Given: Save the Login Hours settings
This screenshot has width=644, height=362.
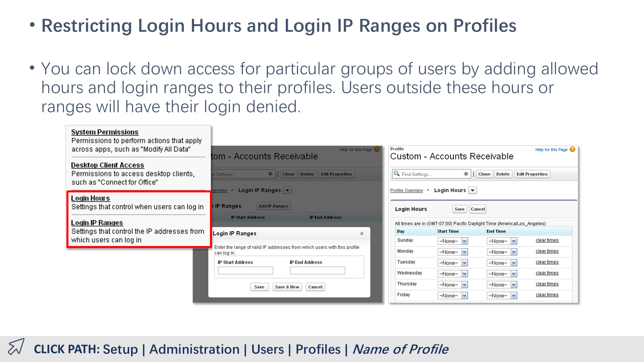Looking at the screenshot, I should 460,209.
